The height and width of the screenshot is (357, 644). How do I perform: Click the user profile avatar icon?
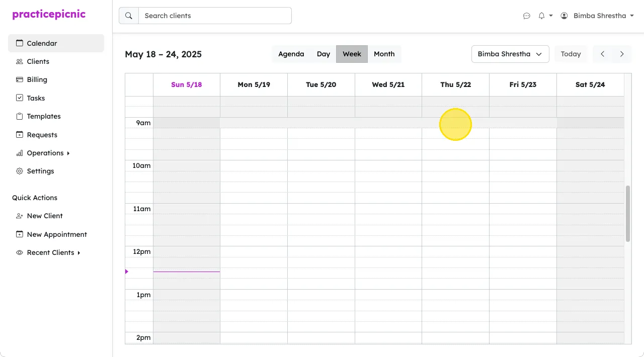(564, 16)
